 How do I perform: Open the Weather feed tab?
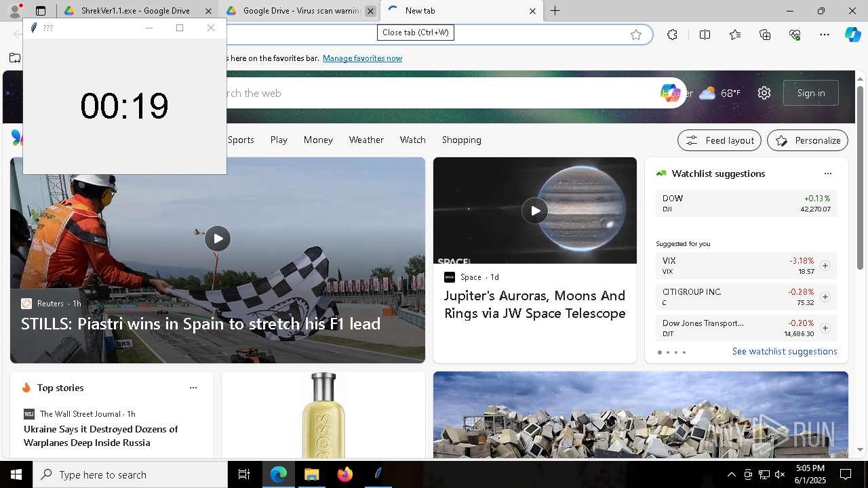click(366, 140)
